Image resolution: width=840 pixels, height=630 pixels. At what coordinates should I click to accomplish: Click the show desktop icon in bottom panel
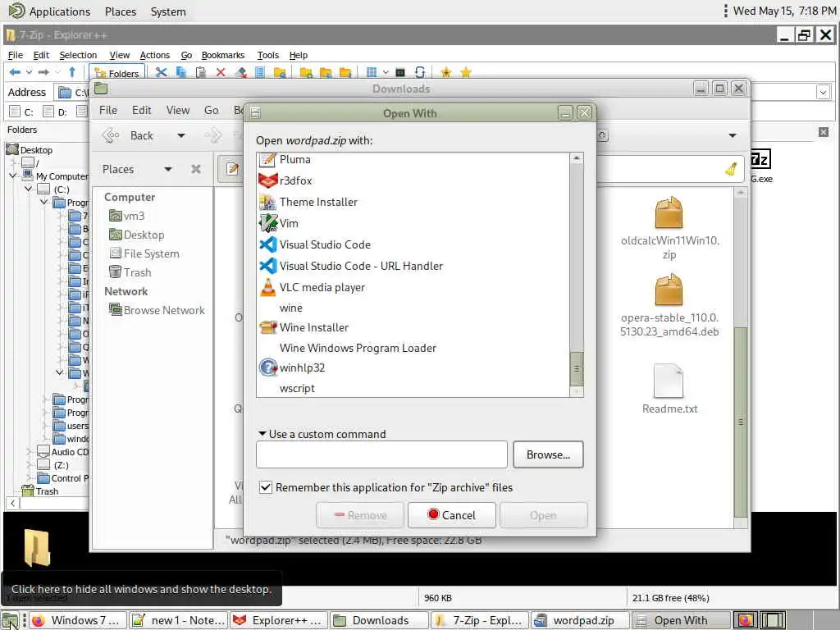pyautogui.click(x=10, y=620)
